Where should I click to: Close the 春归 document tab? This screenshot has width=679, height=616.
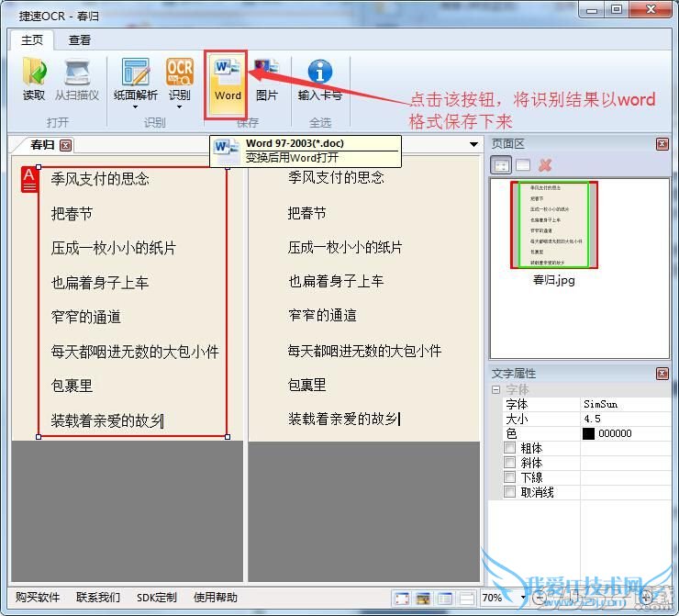[x=66, y=145]
